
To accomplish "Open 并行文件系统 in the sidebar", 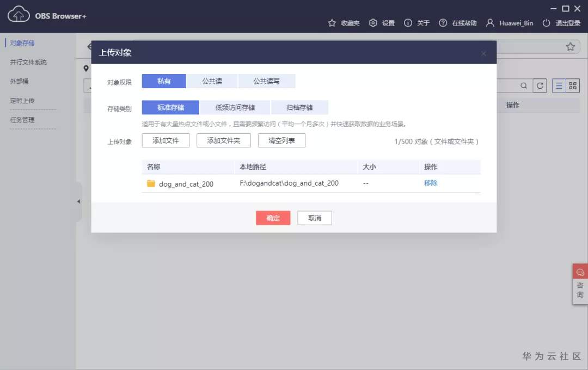I will pos(28,62).
